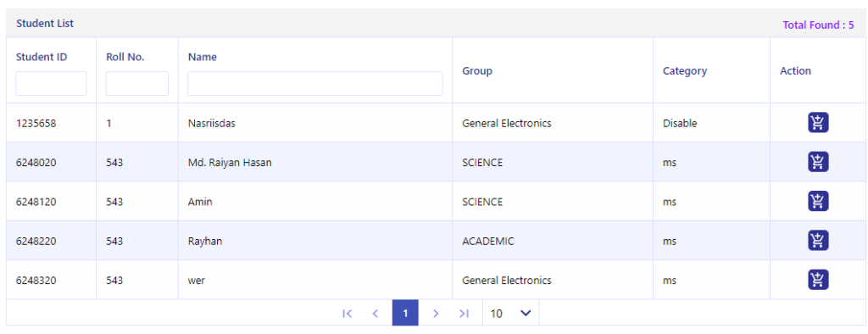This screenshot has height=334, width=868.
Task: Select page number 1
Action: (405, 313)
